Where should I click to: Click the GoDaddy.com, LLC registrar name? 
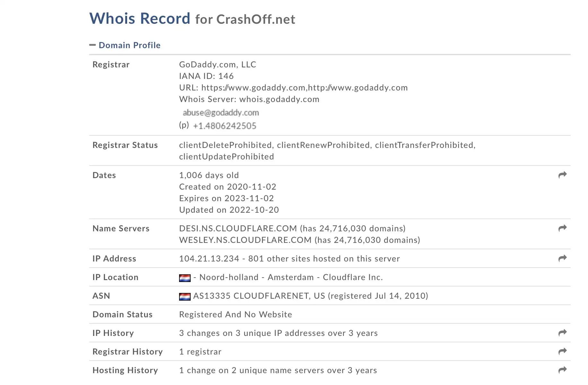pyautogui.click(x=218, y=64)
